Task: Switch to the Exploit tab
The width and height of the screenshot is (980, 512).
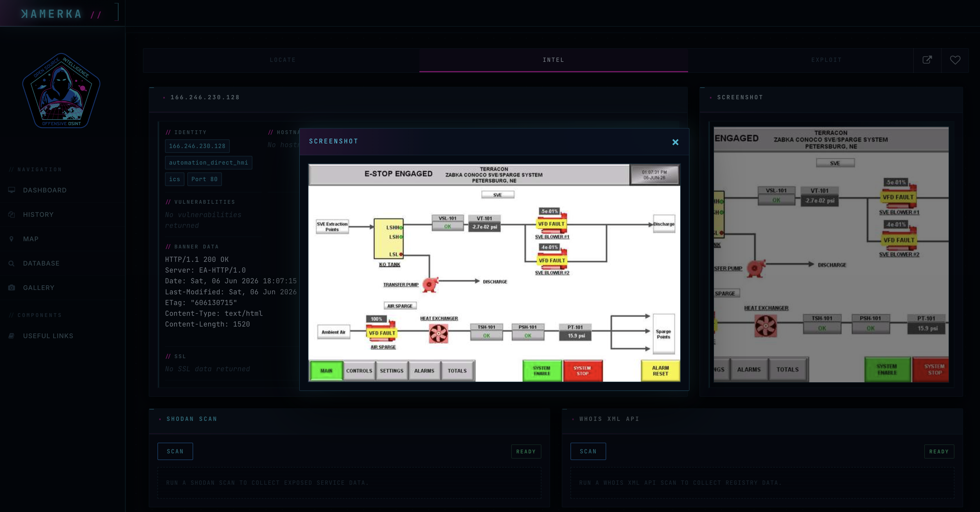Action: 826,60
